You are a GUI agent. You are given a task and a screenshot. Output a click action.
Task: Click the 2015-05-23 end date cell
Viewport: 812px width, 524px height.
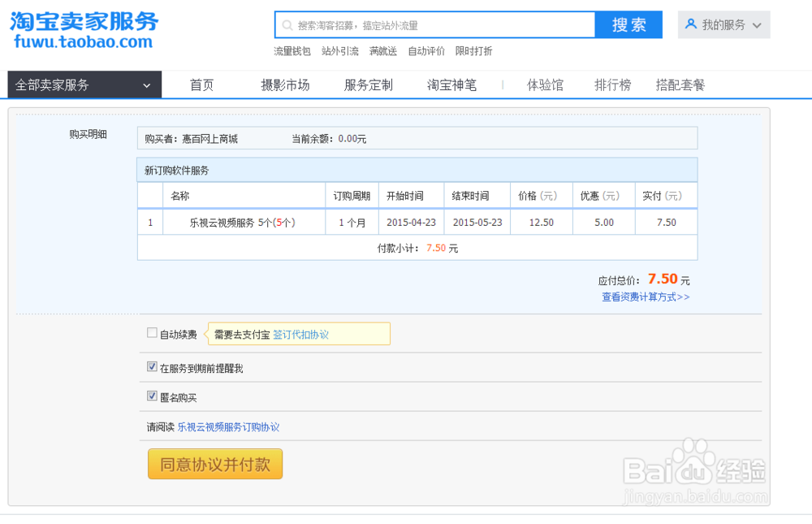[477, 223]
